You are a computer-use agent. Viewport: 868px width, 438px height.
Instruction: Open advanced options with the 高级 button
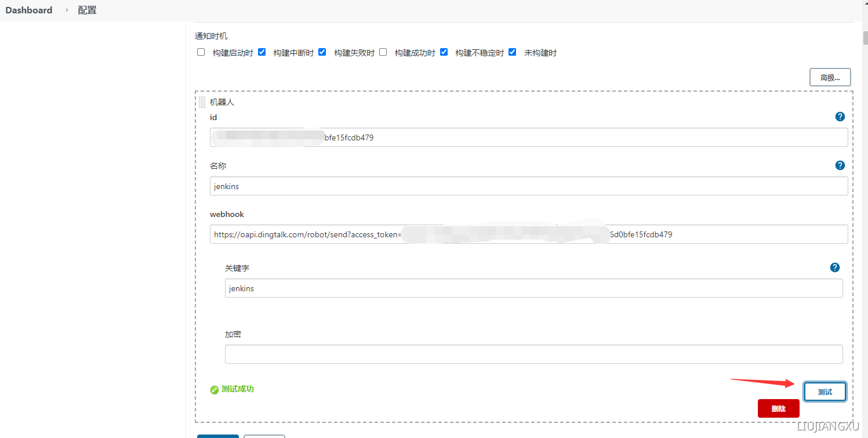pyautogui.click(x=830, y=77)
